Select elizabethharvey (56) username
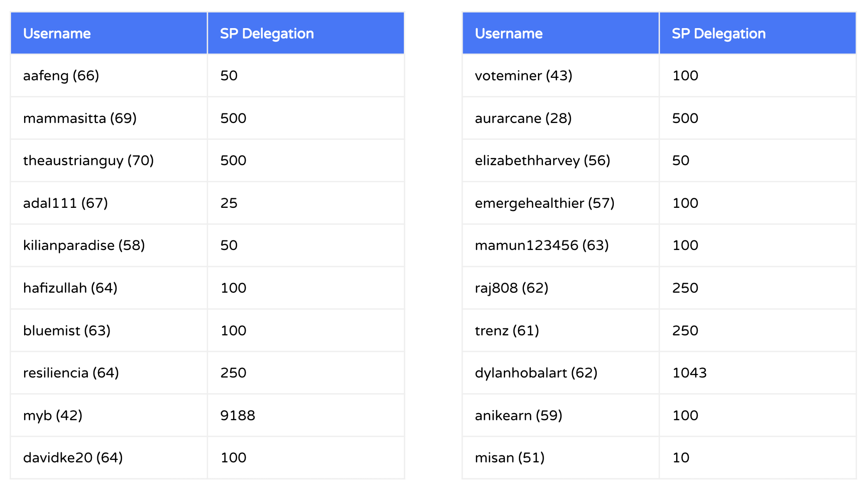Screen dimensions: 868x492 [542, 161]
